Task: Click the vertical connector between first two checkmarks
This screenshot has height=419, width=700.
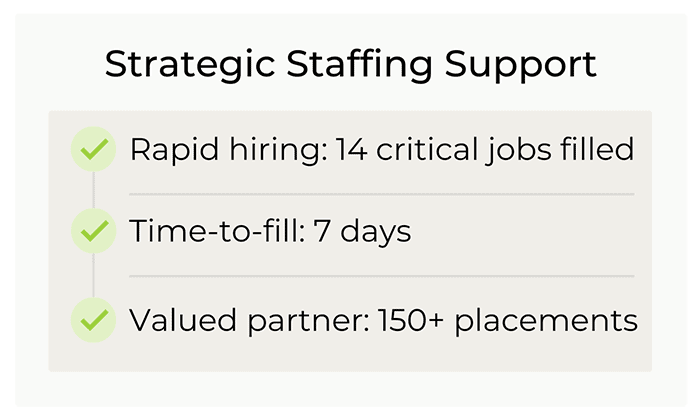Action: click(x=93, y=190)
